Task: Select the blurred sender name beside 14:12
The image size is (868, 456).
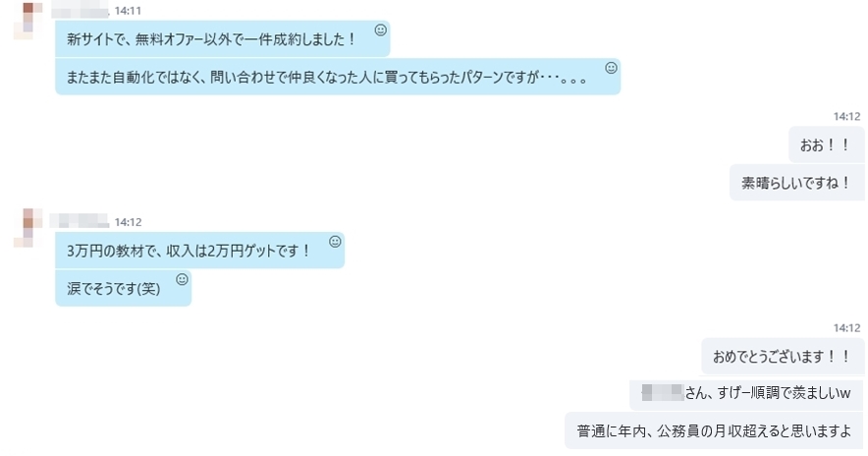Action: click(x=80, y=222)
